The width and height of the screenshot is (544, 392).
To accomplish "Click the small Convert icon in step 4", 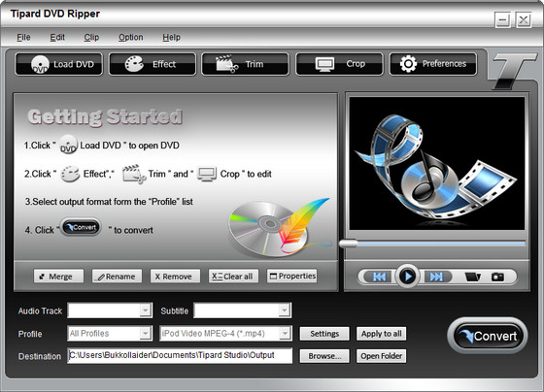I will [x=82, y=227].
